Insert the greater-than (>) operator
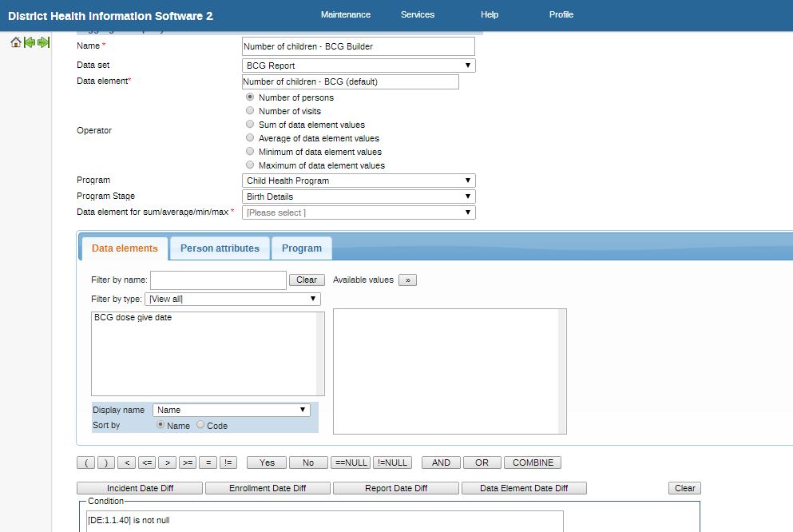 coord(167,463)
